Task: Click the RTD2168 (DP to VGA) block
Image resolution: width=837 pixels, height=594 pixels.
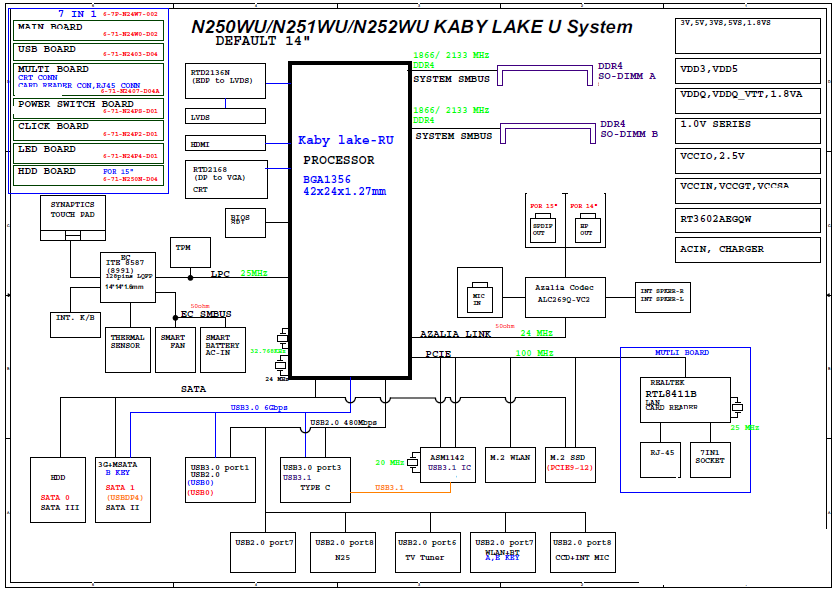Action: tap(226, 179)
